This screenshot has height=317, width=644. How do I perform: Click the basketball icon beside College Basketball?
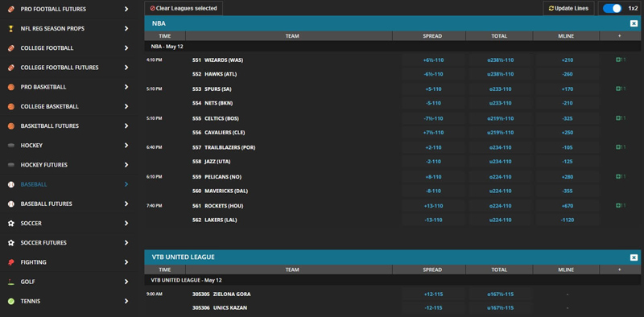pyautogui.click(x=11, y=106)
